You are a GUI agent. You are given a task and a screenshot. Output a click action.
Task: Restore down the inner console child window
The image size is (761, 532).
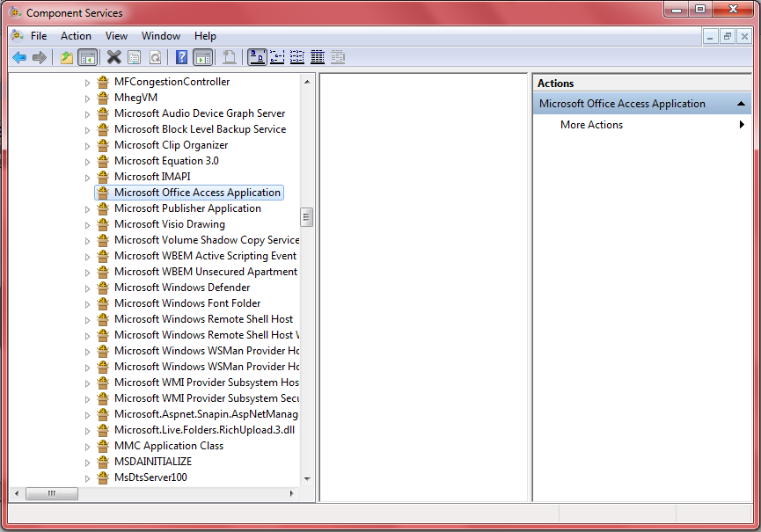click(727, 36)
